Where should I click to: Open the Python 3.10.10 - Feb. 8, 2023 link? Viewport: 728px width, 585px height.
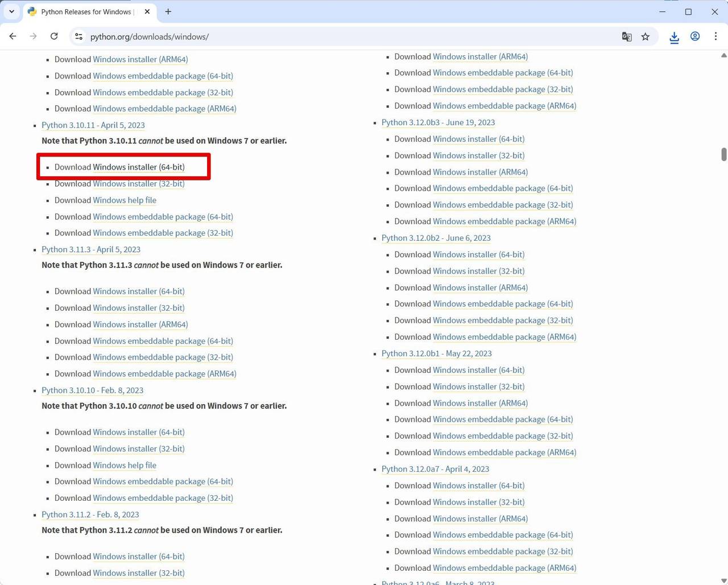(93, 390)
